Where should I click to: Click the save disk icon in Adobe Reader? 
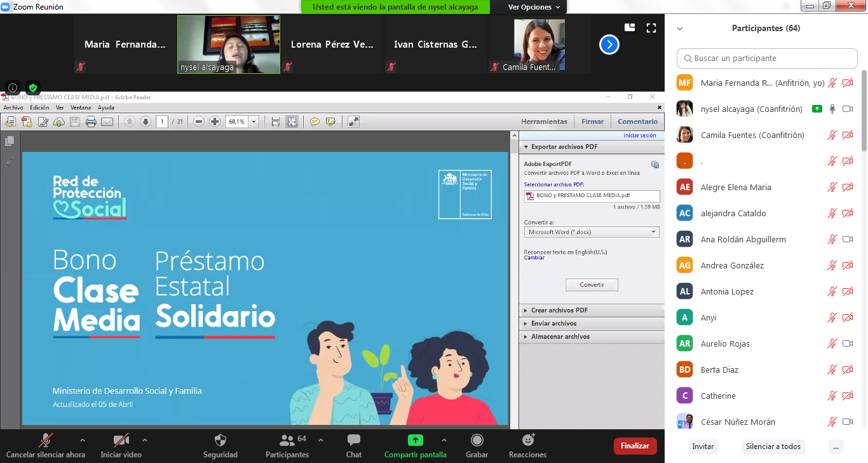coord(75,121)
